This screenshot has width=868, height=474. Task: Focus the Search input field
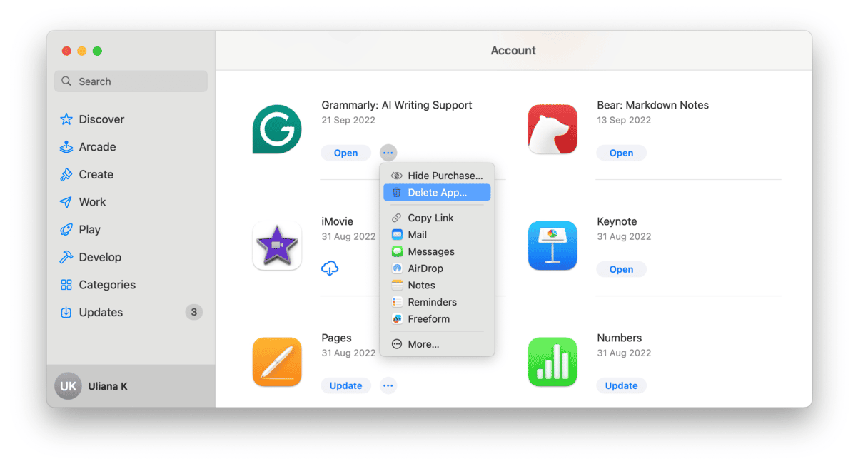coord(131,81)
